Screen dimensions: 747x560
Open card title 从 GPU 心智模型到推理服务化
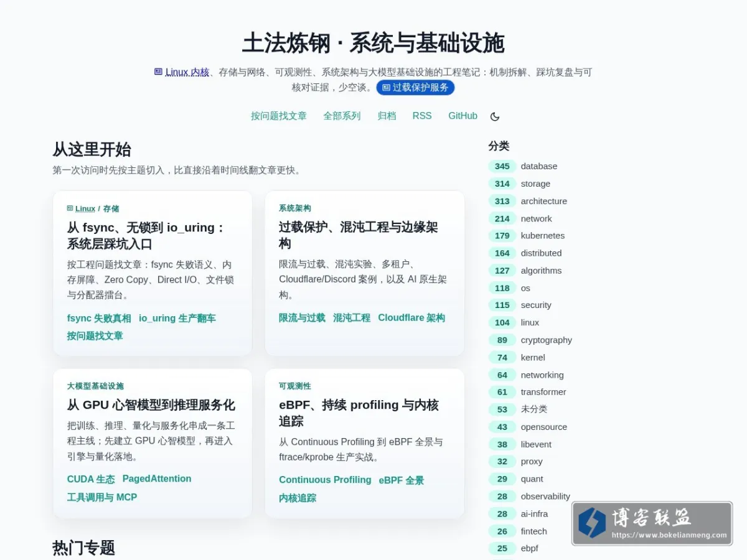[x=151, y=405]
